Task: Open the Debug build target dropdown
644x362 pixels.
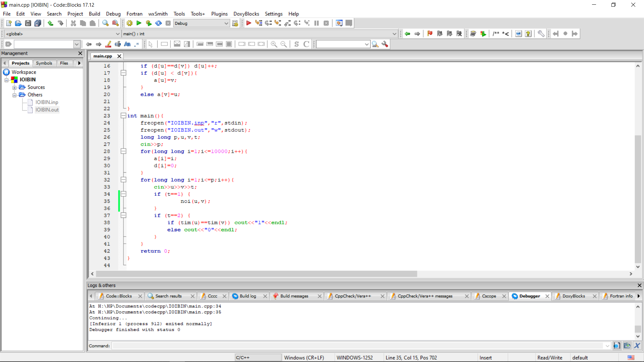Action: [x=226, y=23]
